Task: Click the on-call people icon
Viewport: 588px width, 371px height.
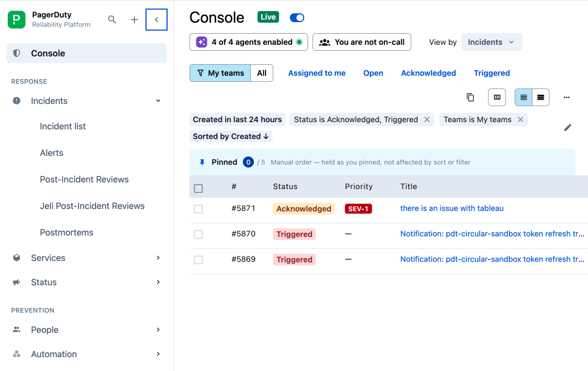Action: 325,43
